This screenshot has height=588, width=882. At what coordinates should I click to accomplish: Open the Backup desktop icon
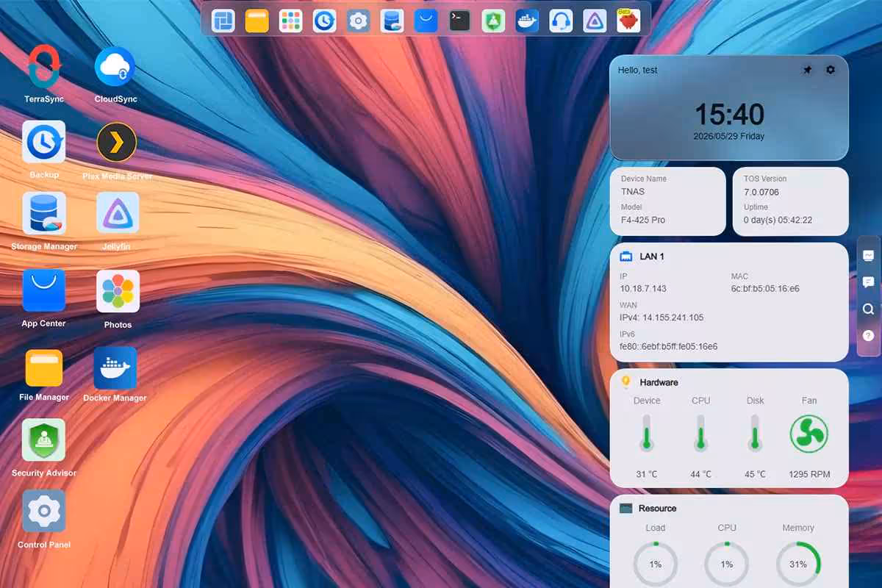coord(44,142)
